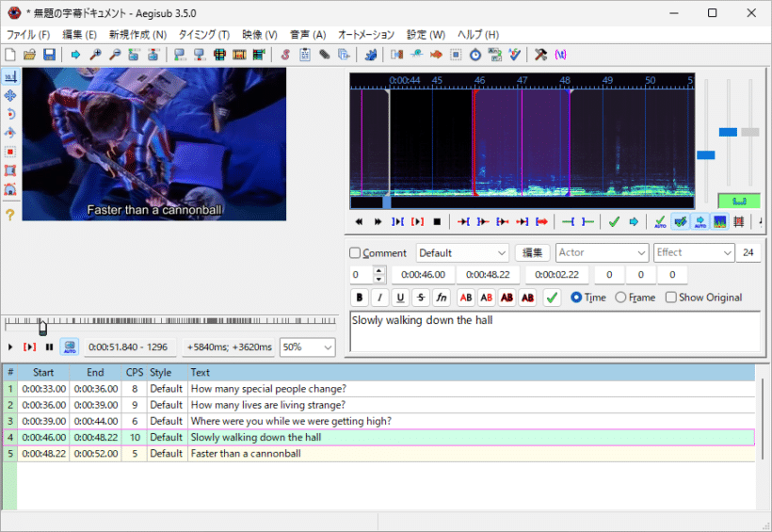This screenshot has height=532, width=772.
Task: Stop audio playback with square button
Action: [x=437, y=221]
